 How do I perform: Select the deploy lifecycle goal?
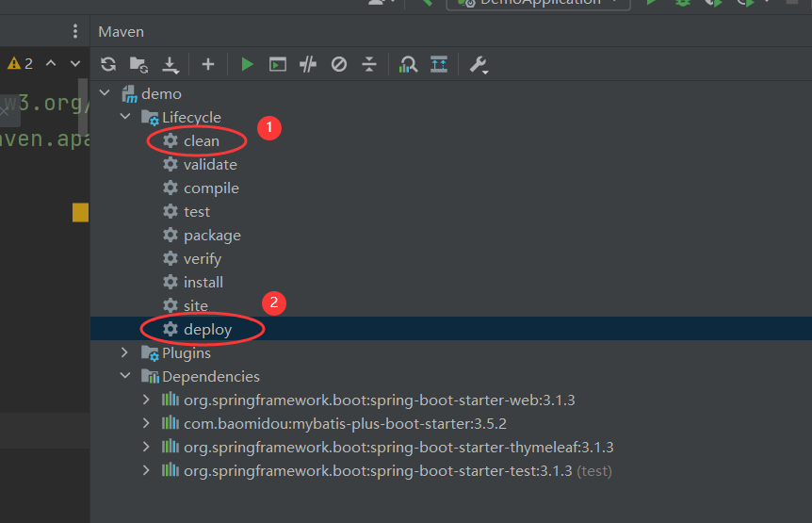[x=207, y=330]
